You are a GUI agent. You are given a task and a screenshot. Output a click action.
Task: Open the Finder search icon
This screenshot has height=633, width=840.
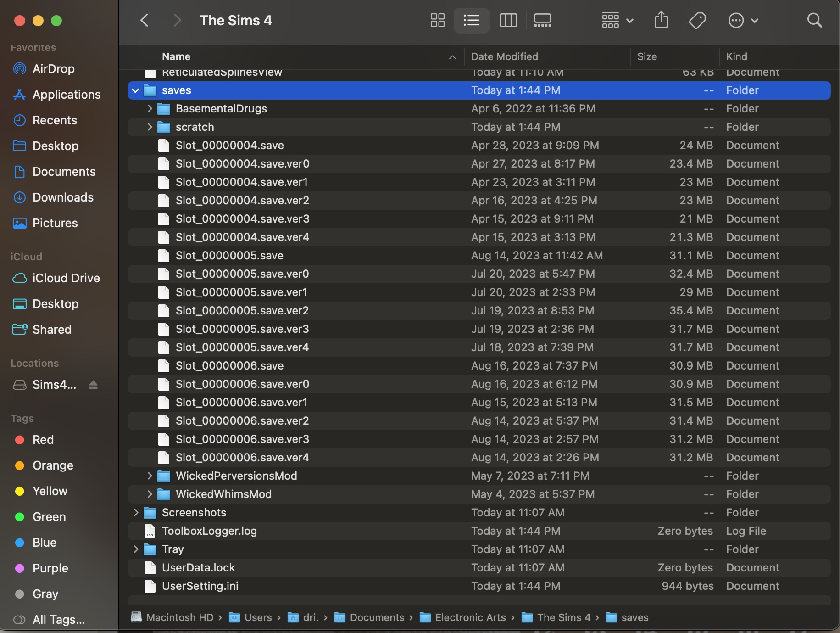pos(814,20)
